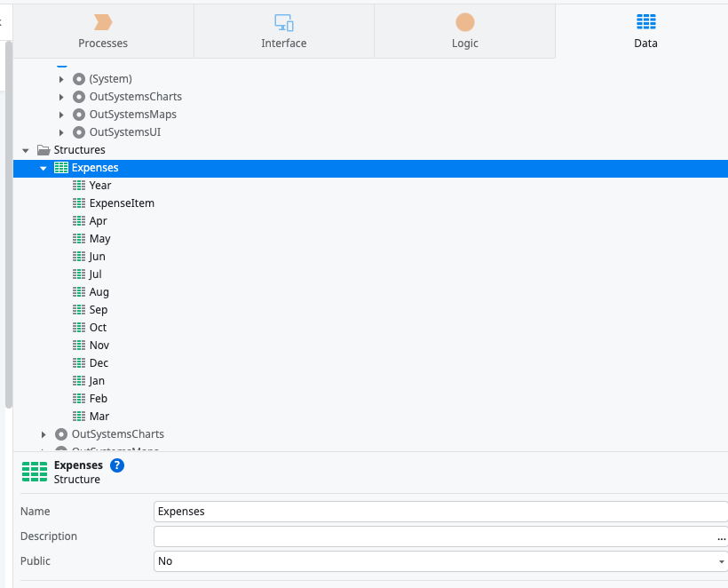Click the OutSystemsUI module icon
Screen dimensions: 728x588
coord(79,132)
